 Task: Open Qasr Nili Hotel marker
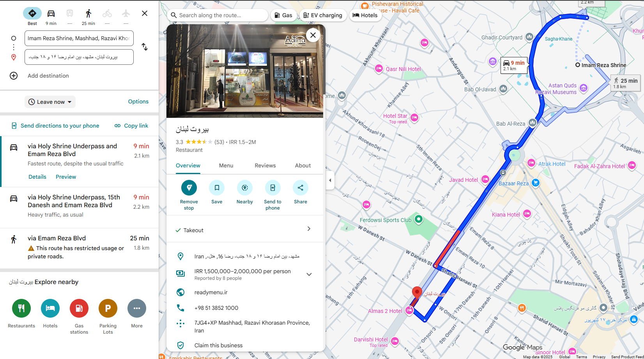pos(379,69)
